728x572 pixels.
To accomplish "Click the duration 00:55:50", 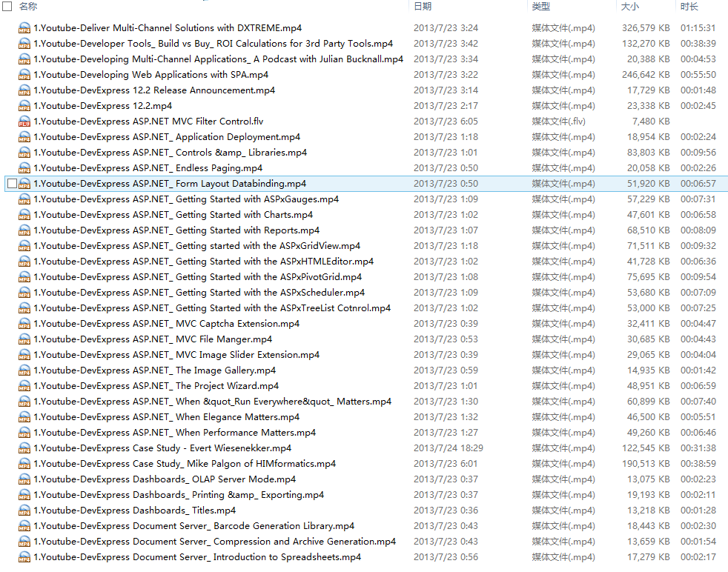I will pos(698,75).
